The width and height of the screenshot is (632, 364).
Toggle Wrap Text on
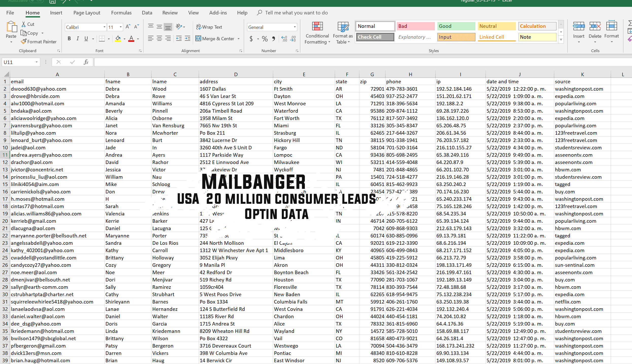coord(209,27)
